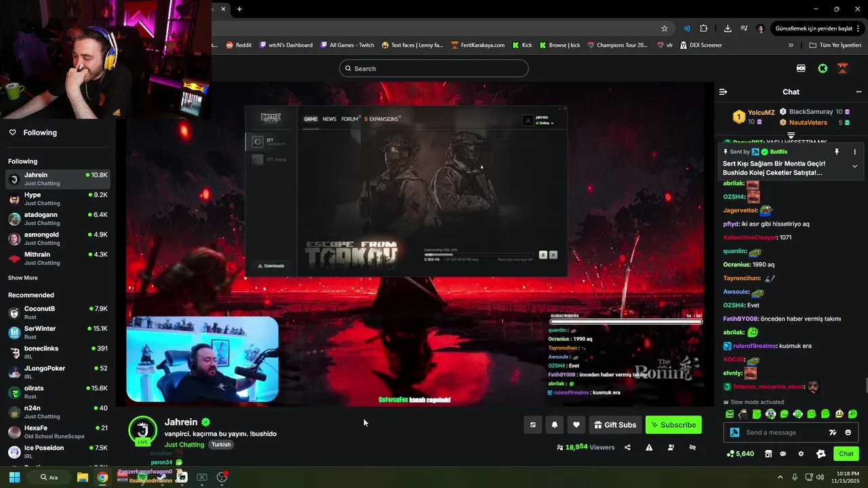
Task: Expand hidden bookmarks with the double chevron
Action: pyautogui.click(x=791, y=45)
